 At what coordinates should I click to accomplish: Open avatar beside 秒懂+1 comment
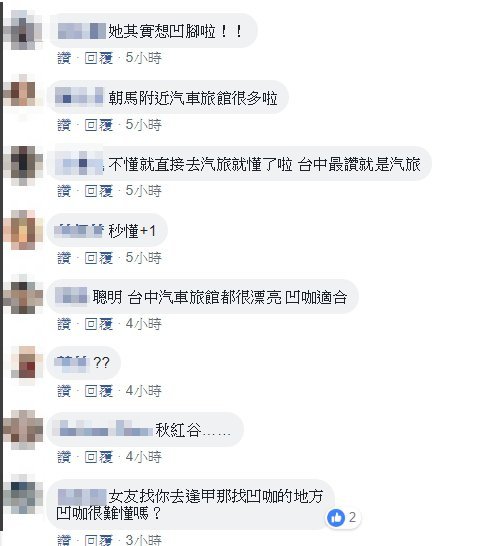(x=23, y=230)
